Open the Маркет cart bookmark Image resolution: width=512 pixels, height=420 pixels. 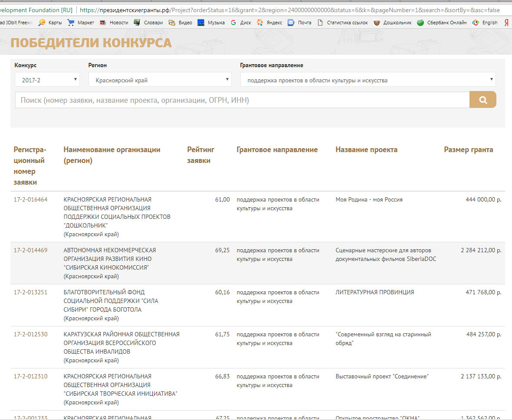(x=81, y=23)
